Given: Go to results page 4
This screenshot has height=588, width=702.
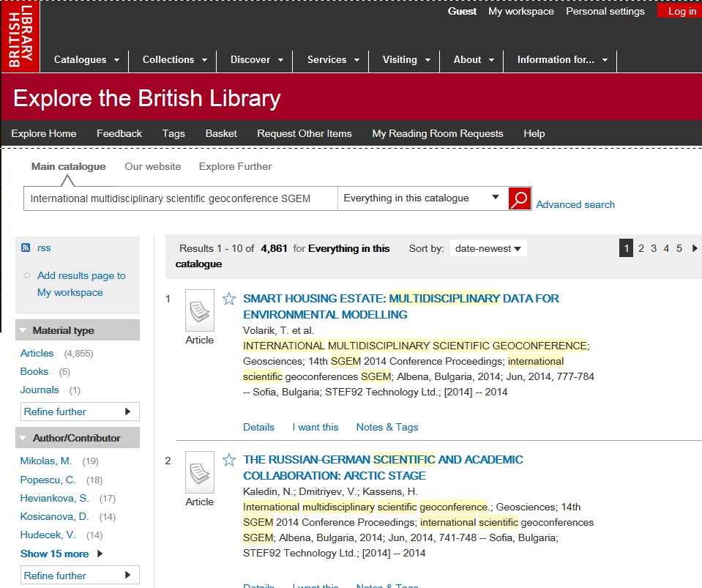Looking at the screenshot, I should pyautogui.click(x=666, y=248).
